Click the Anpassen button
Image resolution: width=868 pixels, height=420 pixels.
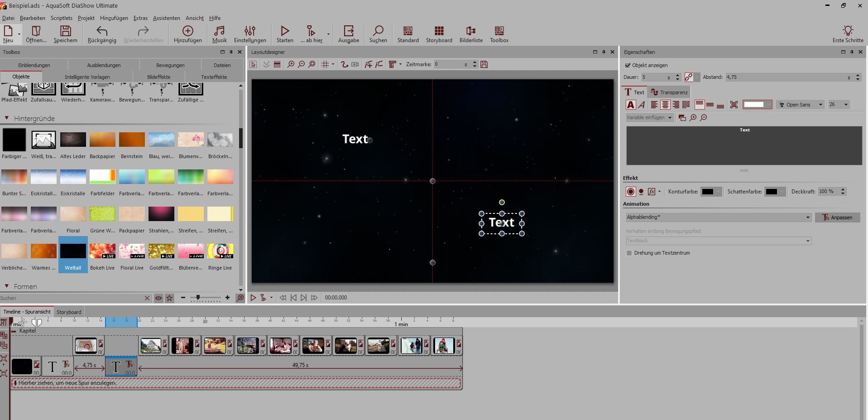click(x=837, y=217)
